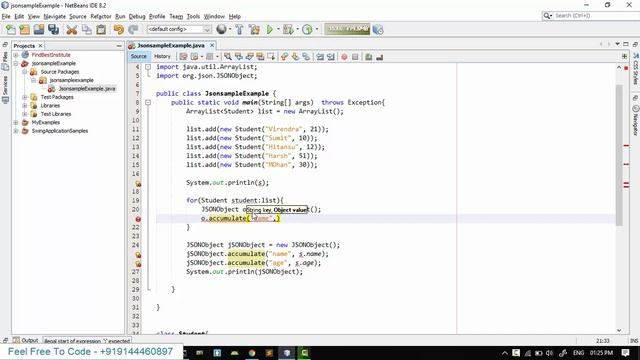Open the Navigator side tab
This screenshot has height=360, width=640.
pyautogui.click(x=636, y=120)
